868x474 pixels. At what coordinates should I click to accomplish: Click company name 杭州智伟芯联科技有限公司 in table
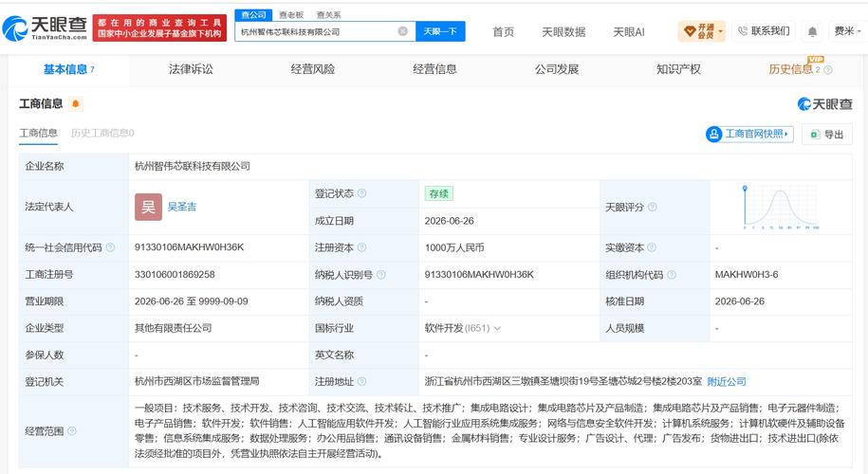[192, 166]
